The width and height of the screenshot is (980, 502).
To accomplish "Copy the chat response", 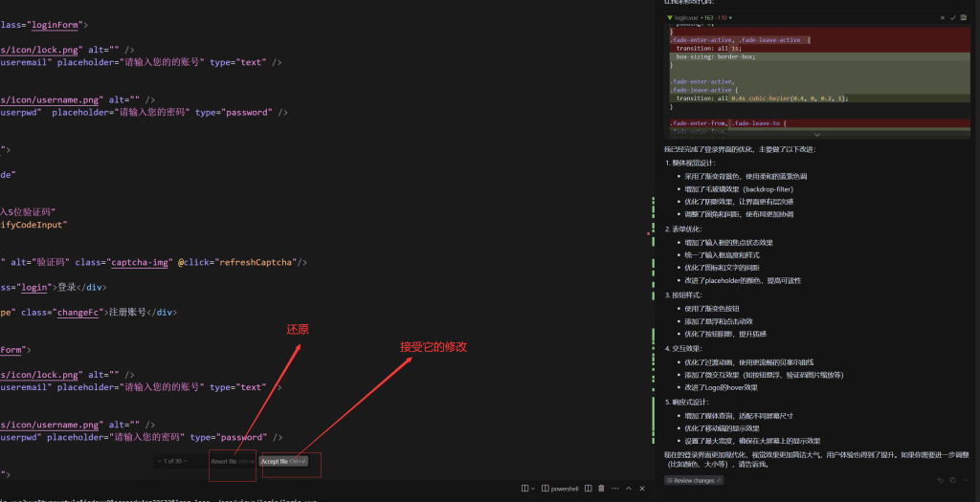I will click(952, 480).
